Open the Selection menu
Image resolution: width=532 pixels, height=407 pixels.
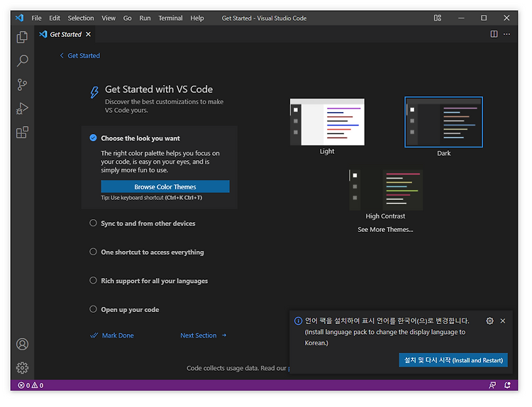(81, 18)
